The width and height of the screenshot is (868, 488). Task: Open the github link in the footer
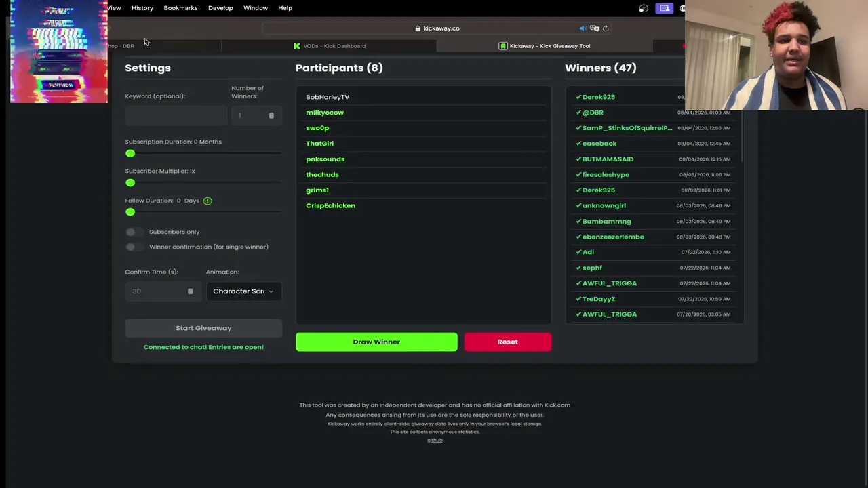click(x=435, y=441)
